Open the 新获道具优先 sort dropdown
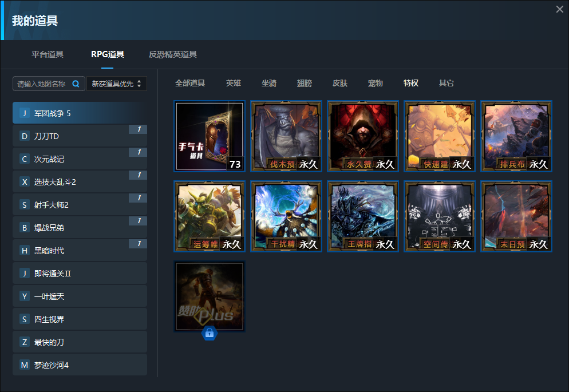 (x=116, y=84)
